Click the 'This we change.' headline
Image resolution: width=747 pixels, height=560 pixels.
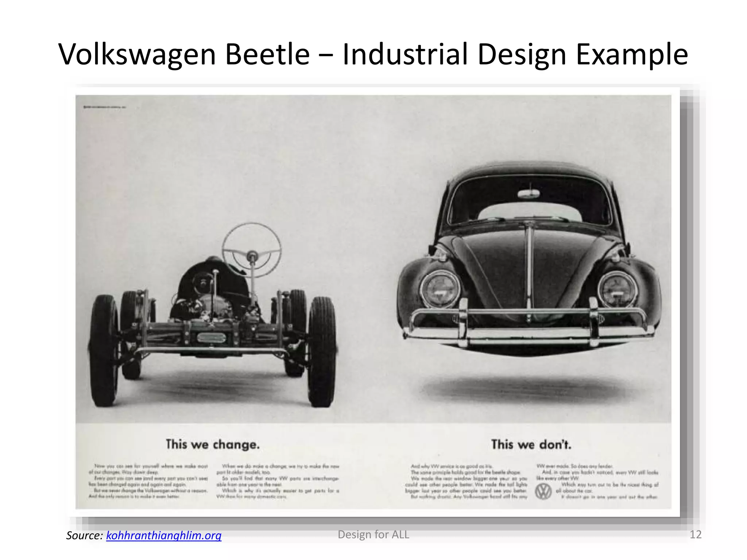[x=213, y=444]
